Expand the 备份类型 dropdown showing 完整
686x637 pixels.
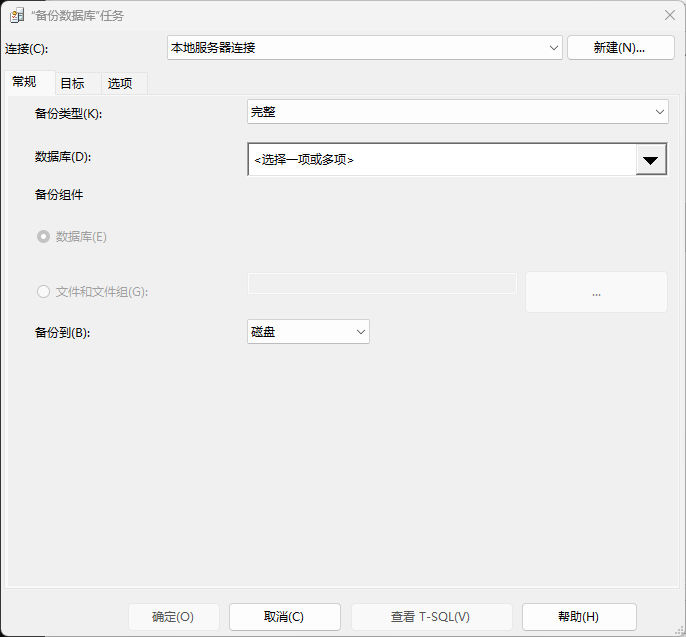(457, 112)
